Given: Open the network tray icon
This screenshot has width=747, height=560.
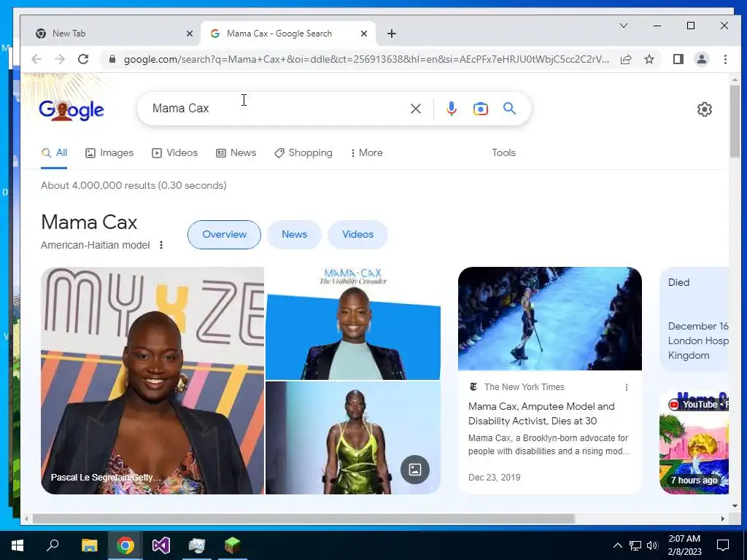Looking at the screenshot, I should [635, 545].
